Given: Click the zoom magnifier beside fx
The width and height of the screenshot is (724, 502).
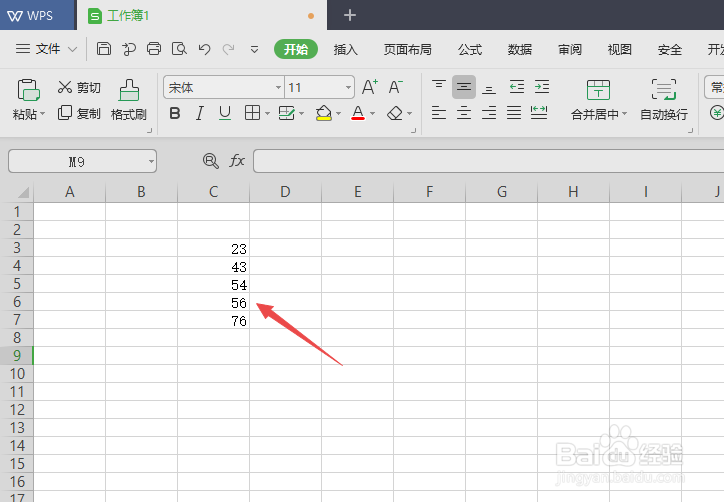Looking at the screenshot, I should pos(211,161).
